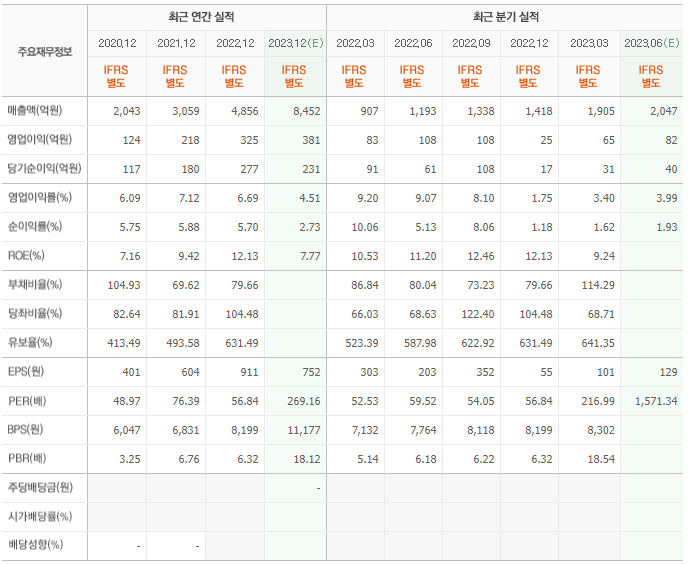This screenshot has height=564, width=688.
Task: Click the 269.16 PER value
Action: tap(304, 401)
